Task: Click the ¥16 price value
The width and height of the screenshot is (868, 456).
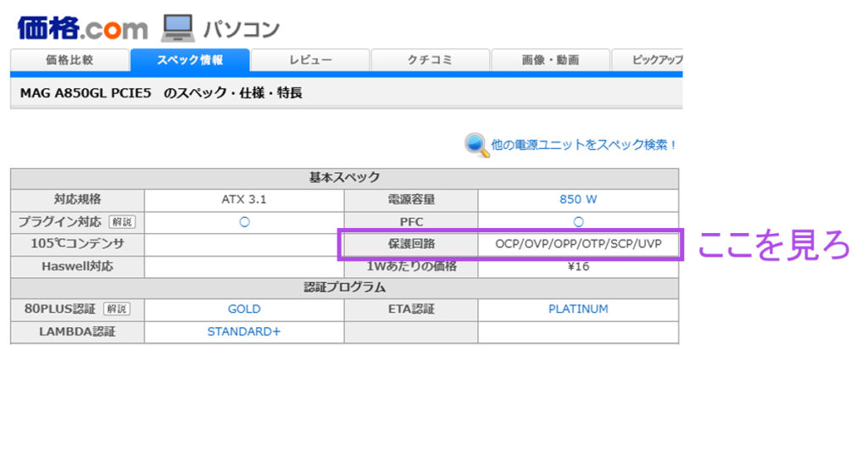Action: coord(578,267)
